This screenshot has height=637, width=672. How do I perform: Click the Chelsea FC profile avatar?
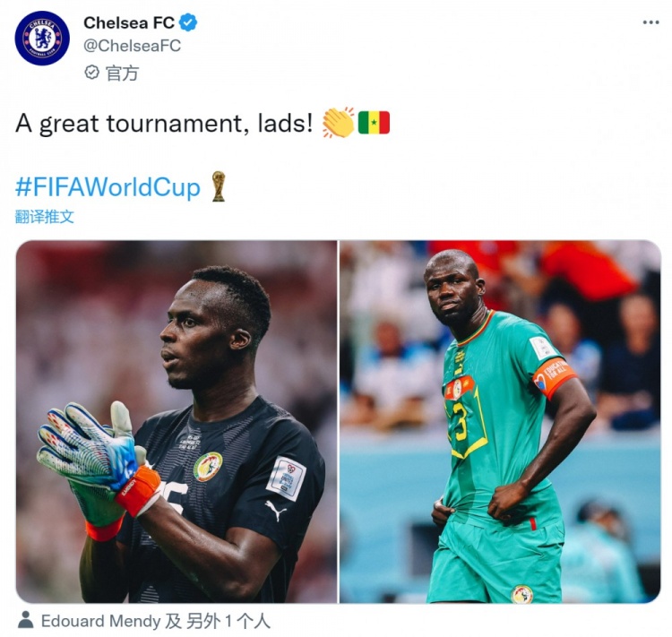coord(42,39)
